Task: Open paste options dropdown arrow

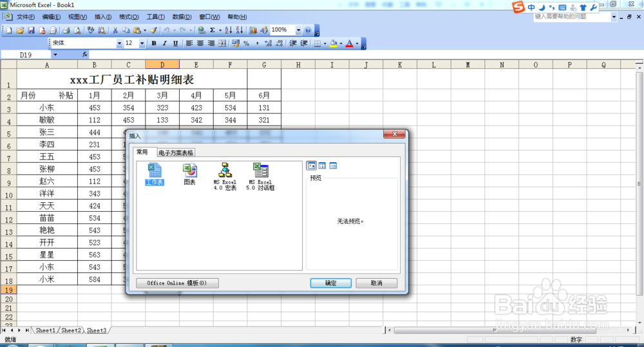Action: pyautogui.click(x=144, y=30)
